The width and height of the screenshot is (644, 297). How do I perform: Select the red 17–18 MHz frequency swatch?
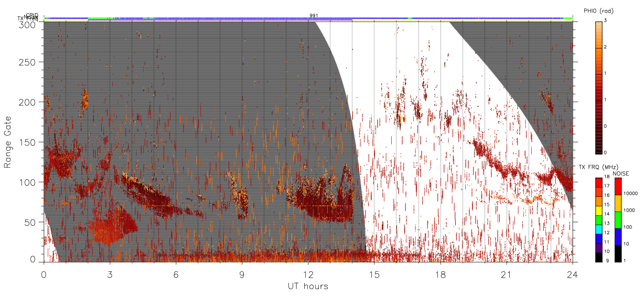(599, 182)
